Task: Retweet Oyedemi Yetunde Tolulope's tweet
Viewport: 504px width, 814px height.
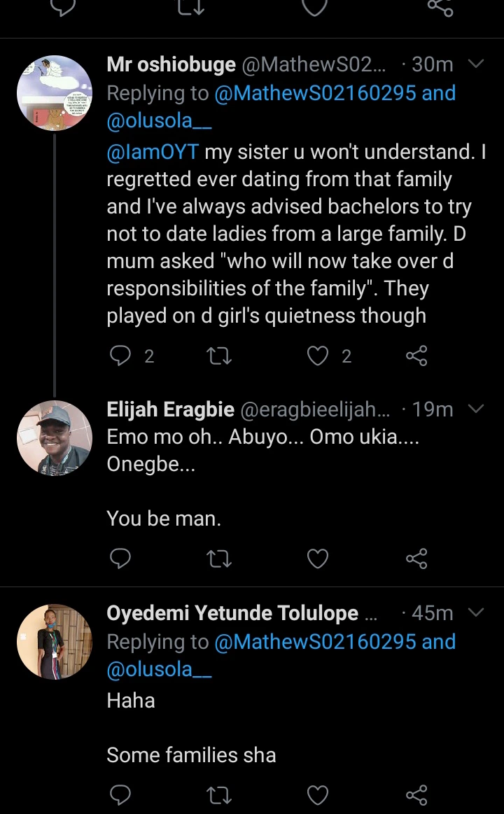Action: point(220,794)
